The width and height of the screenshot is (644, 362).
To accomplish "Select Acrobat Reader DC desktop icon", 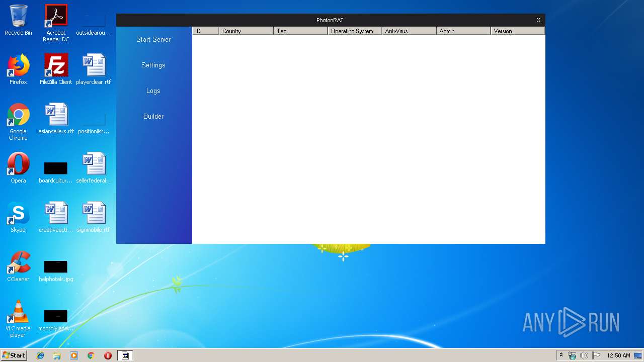I will click(56, 23).
